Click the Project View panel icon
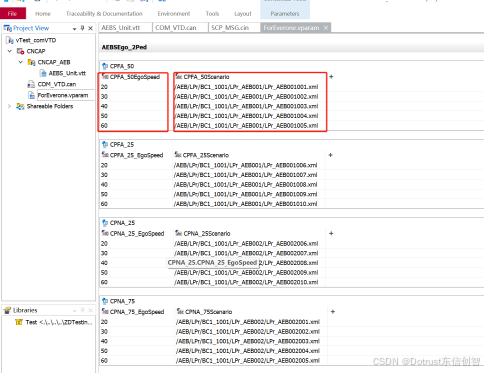The image size is (484, 373). [7, 28]
